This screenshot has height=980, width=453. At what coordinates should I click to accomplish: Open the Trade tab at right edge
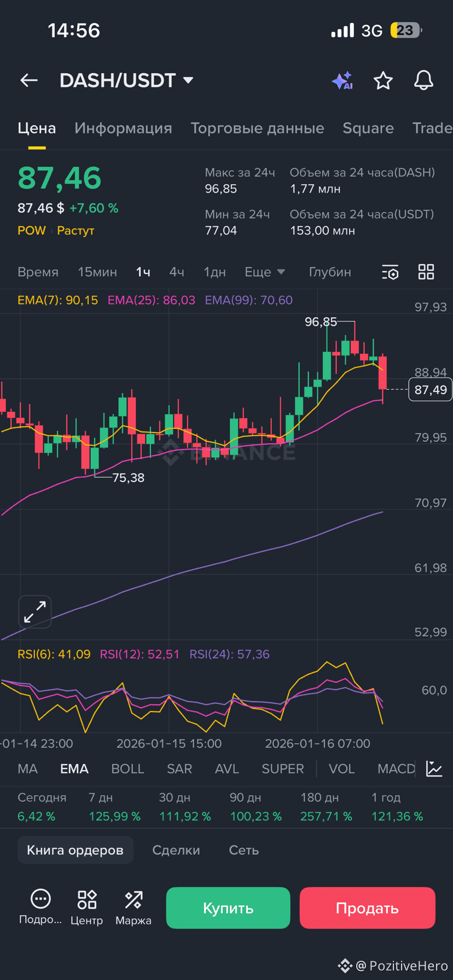click(432, 128)
